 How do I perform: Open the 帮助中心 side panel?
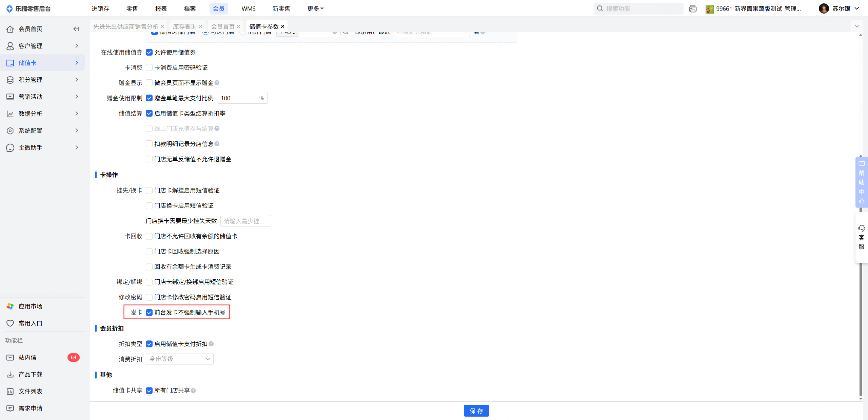(x=861, y=182)
